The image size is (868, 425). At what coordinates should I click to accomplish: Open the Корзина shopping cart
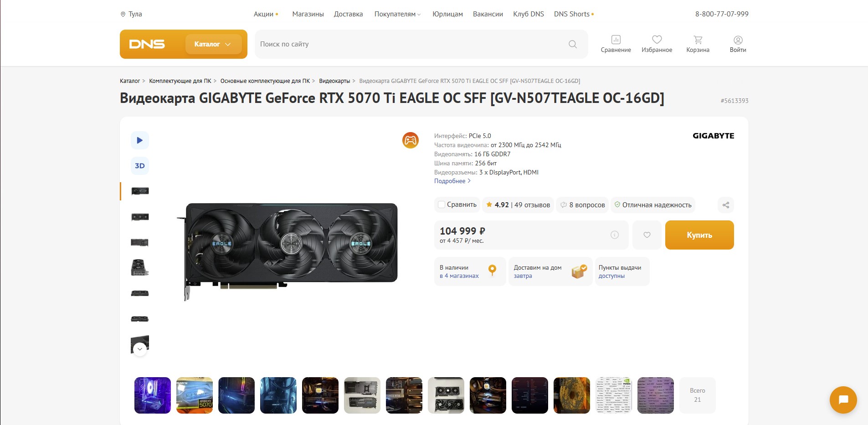698,44
